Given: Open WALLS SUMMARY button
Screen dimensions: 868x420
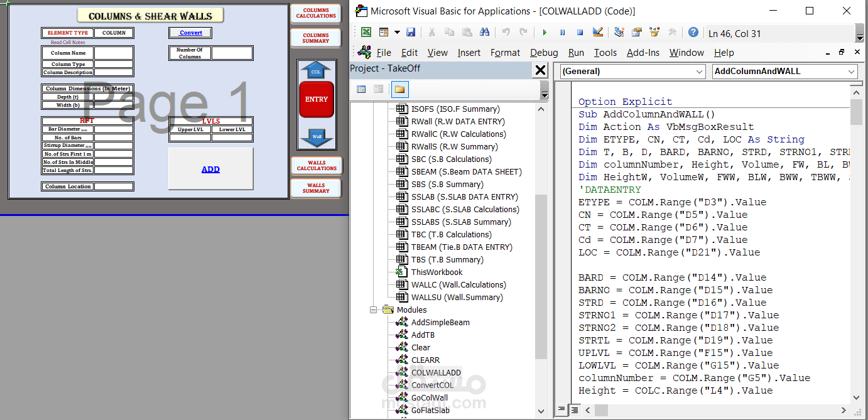Looking at the screenshot, I should 316,188.
